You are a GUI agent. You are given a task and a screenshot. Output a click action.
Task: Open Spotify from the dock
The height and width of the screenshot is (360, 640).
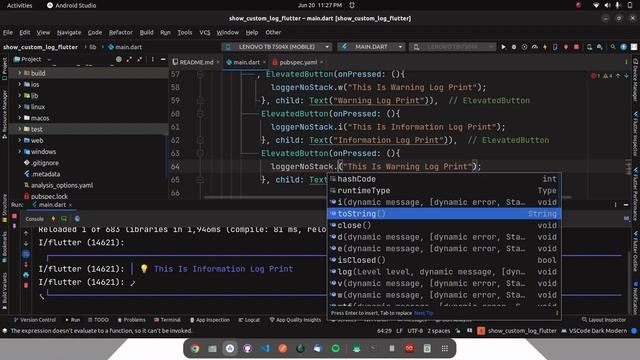coord(336,349)
